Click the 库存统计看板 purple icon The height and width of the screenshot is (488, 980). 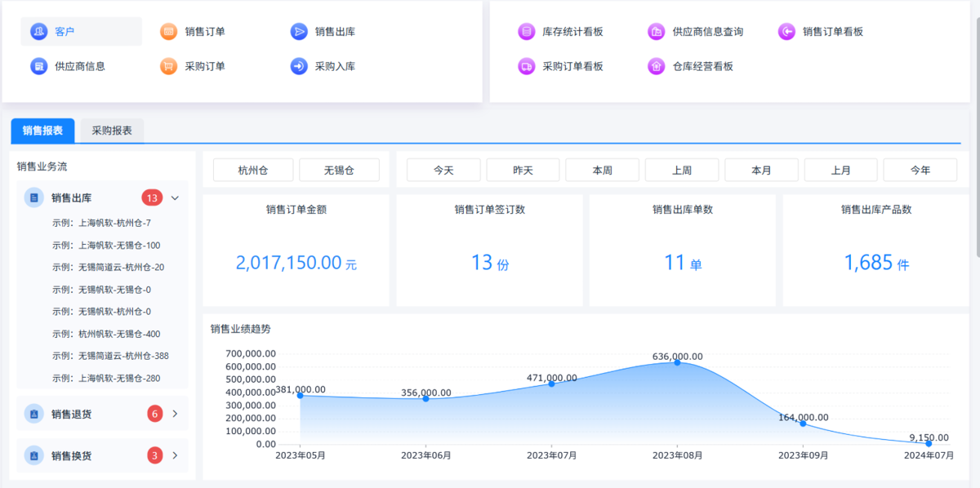pos(526,32)
